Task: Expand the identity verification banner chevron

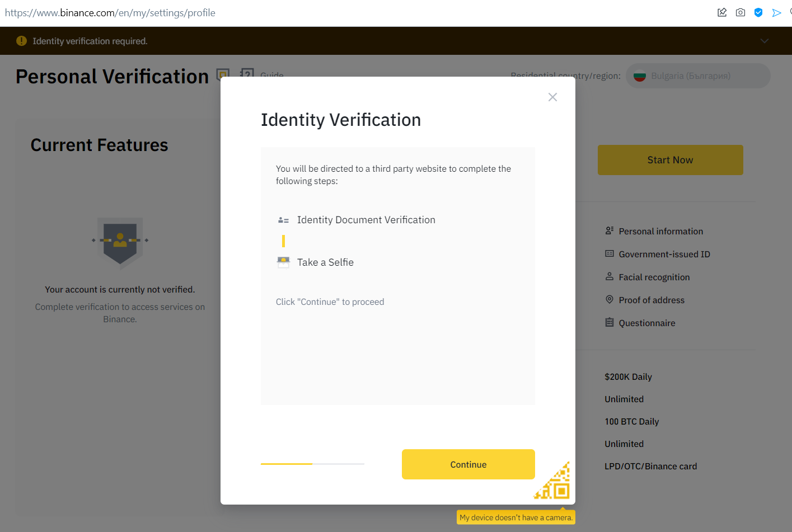Action: tap(765, 41)
